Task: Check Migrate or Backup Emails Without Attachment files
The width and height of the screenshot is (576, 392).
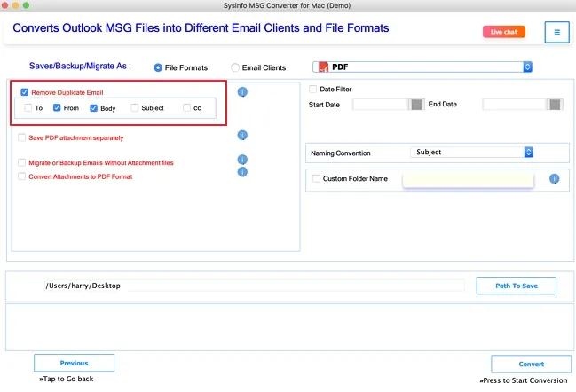Action: coord(21,162)
